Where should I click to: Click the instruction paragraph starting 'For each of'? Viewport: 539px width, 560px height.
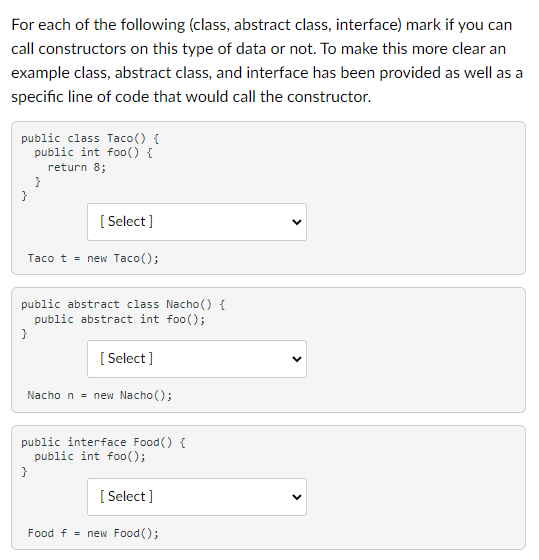pyautogui.click(x=267, y=61)
